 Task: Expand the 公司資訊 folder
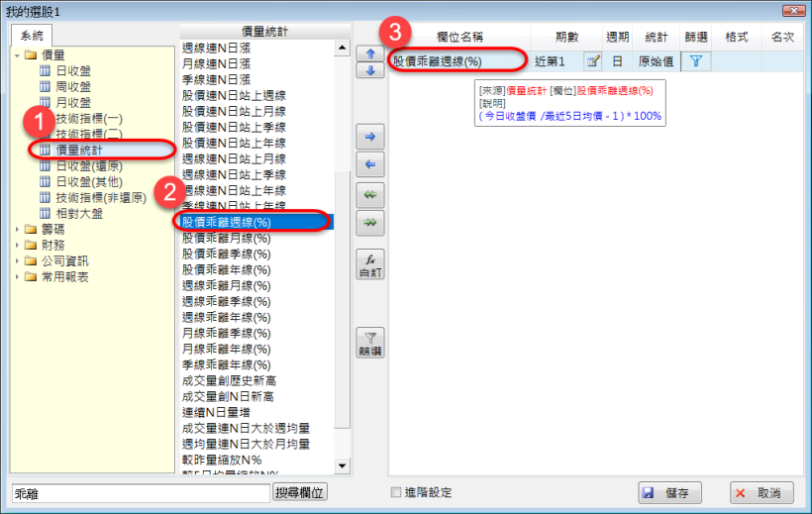(17, 261)
